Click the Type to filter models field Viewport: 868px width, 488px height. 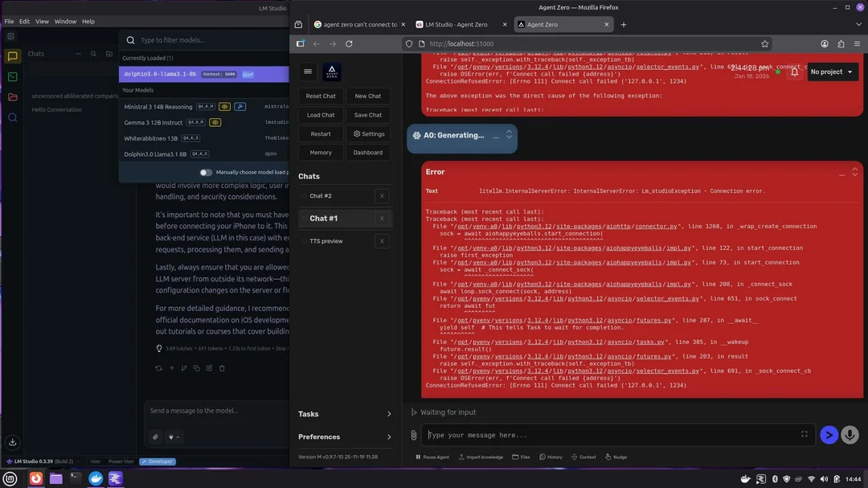click(209, 40)
